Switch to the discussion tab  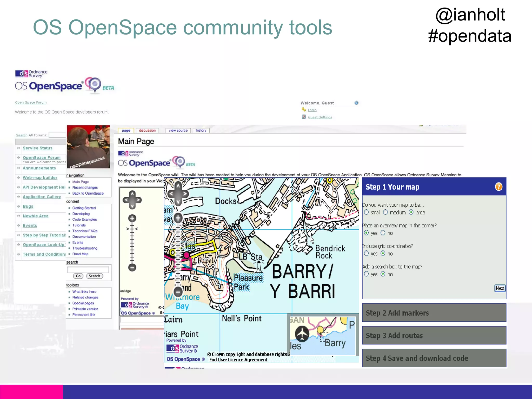(x=147, y=130)
